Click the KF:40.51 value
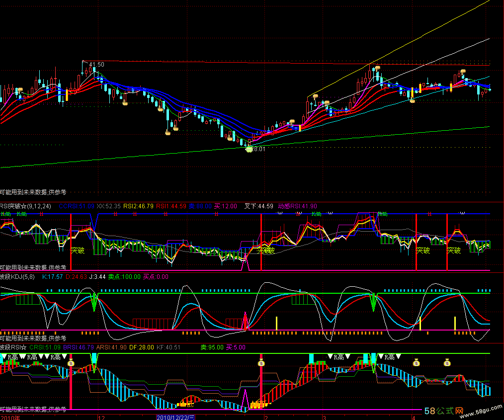Screen dimensions: 504x420 click(x=168, y=347)
